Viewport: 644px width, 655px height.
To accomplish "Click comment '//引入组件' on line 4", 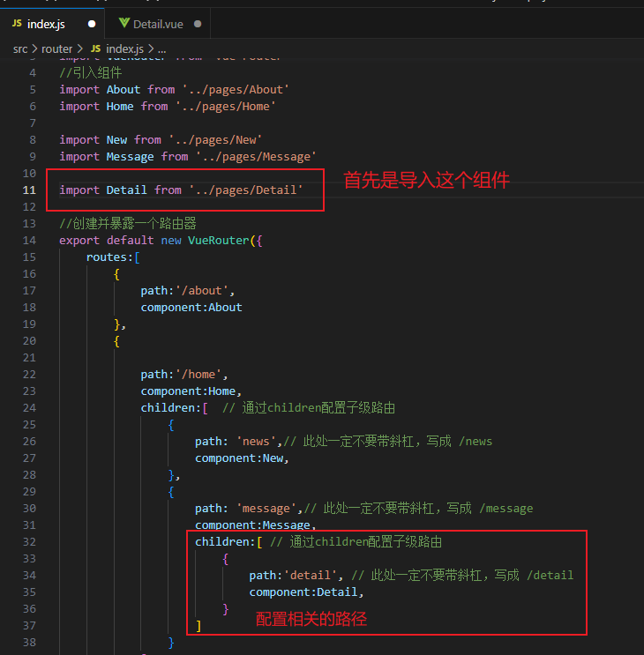I will (x=90, y=72).
